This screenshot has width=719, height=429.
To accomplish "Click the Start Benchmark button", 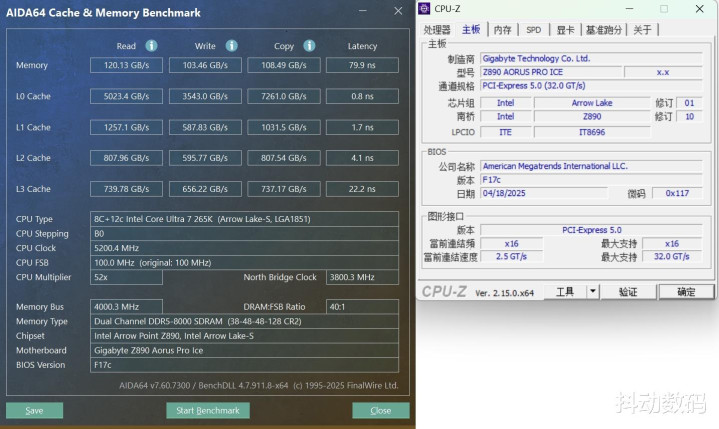I will 208,411.
